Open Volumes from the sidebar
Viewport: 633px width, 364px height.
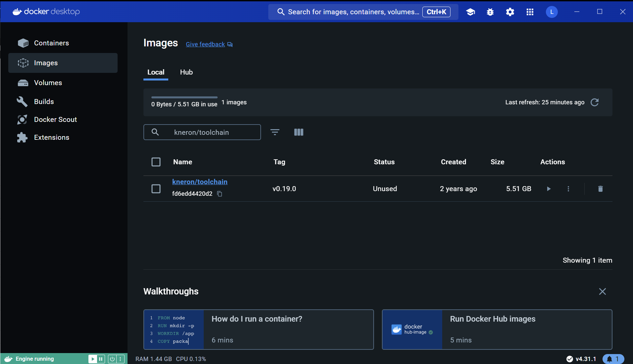[63, 83]
